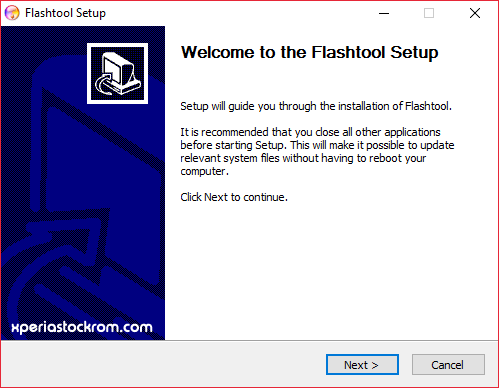Viewport: 499px width, 388px height.
Task: Close the Flashtool Setup window
Action: click(x=475, y=13)
